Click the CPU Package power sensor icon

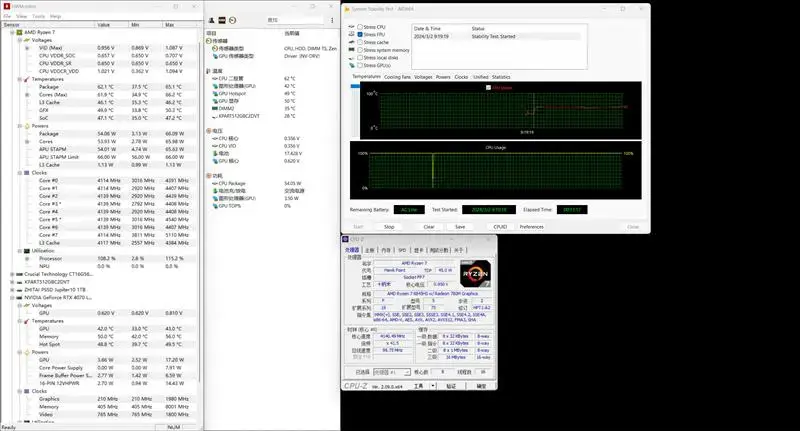[215, 184]
